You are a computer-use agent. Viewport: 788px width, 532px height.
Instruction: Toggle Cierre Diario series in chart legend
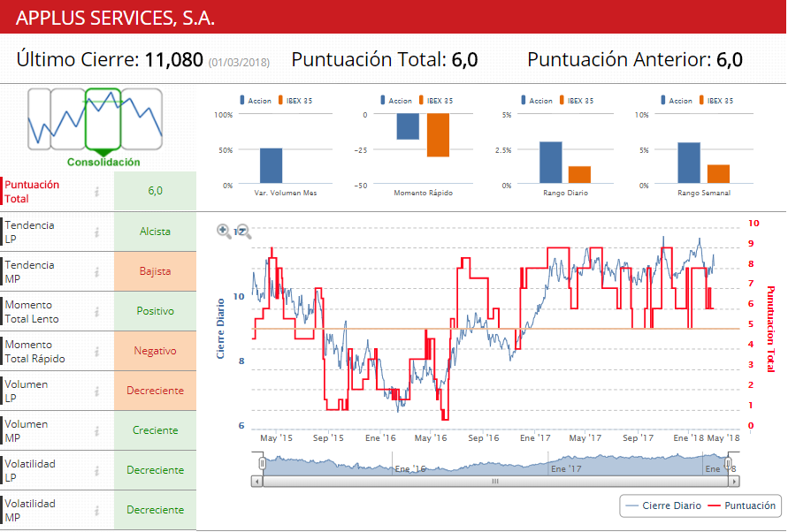[x=661, y=505]
